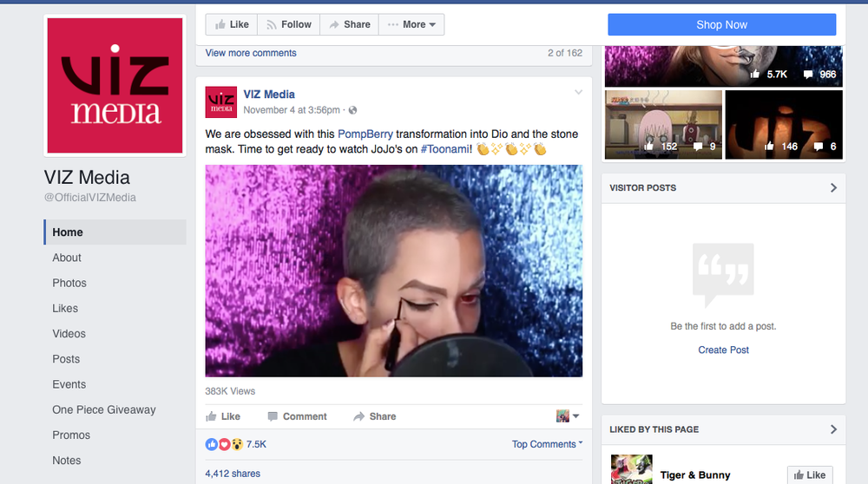This screenshot has height=484, width=868.
Task: Open the About section
Action: [x=67, y=258]
